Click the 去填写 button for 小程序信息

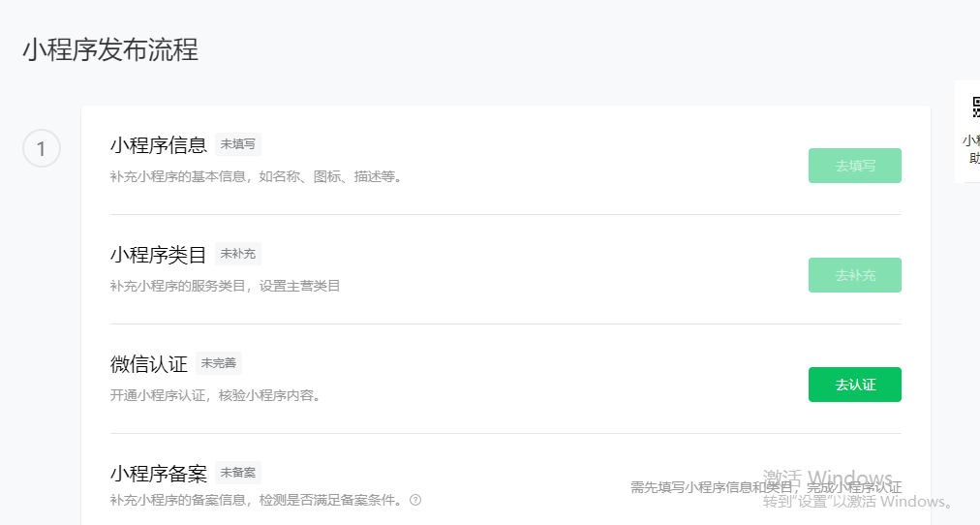coord(854,166)
